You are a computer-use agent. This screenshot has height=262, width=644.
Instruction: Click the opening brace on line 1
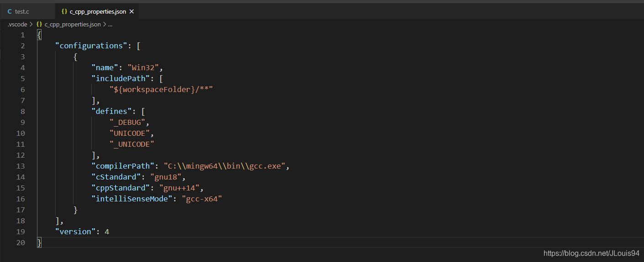tap(39, 35)
